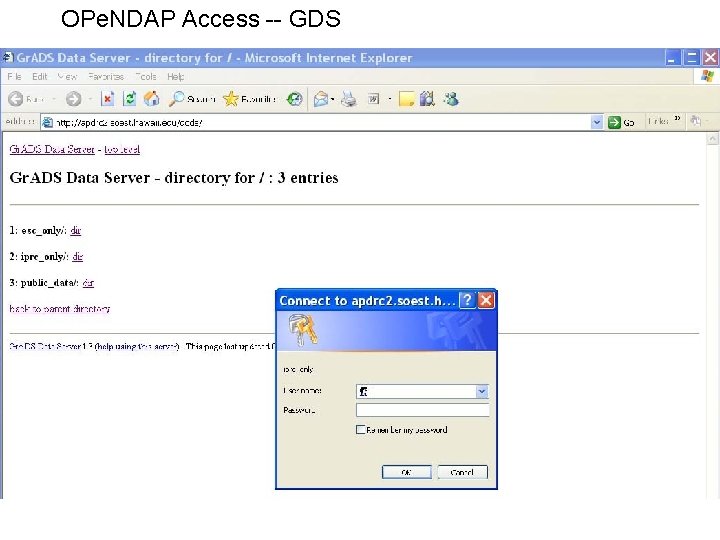Open the View menu
720x540 pixels.
coord(68,77)
